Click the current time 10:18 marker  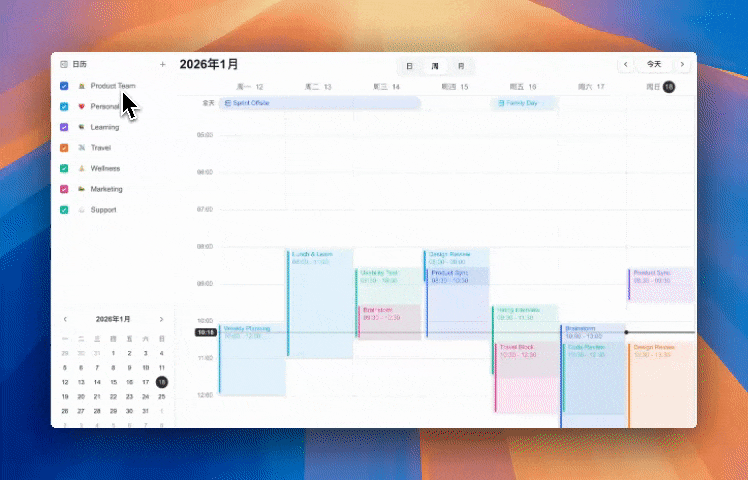click(206, 333)
